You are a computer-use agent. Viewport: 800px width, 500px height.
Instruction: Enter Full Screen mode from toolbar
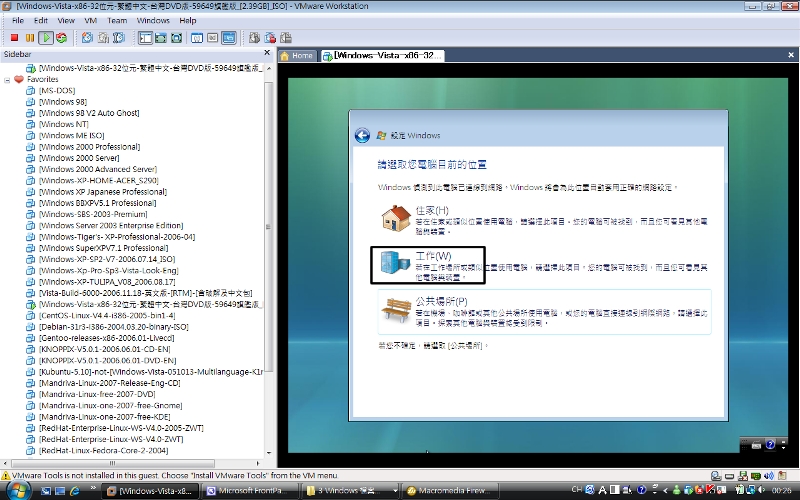pos(177,38)
